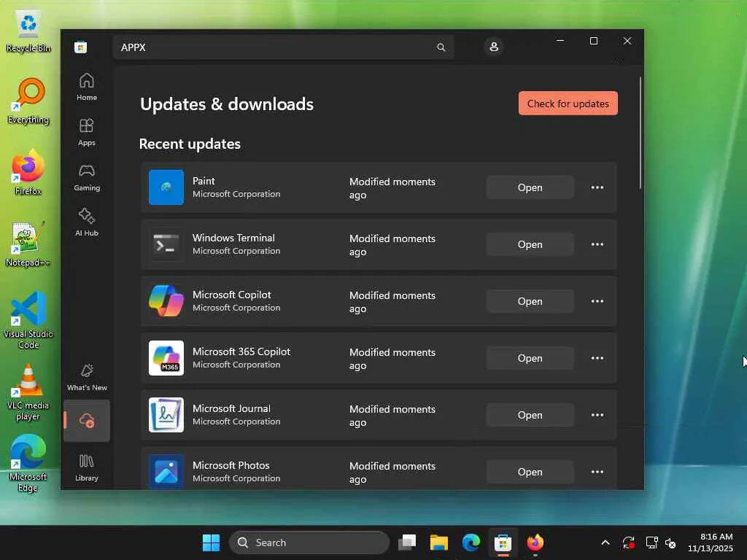
Task: Click the Recent updates heading
Action: click(190, 144)
